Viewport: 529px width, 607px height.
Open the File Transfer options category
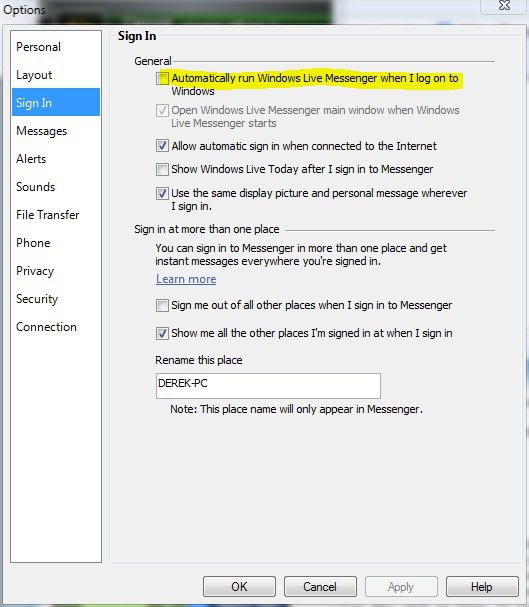pos(56,214)
